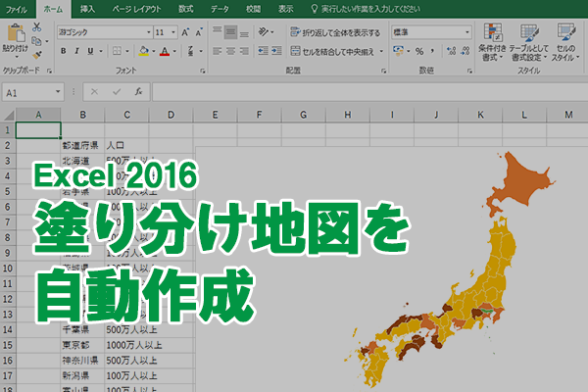Click the text orientation icon
The height and width of the screenshot is (392, 588).
tap(264, 32)
